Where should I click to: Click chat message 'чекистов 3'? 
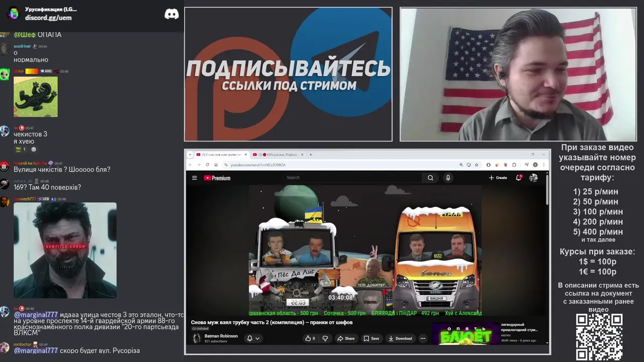click(x=30, y=134)
